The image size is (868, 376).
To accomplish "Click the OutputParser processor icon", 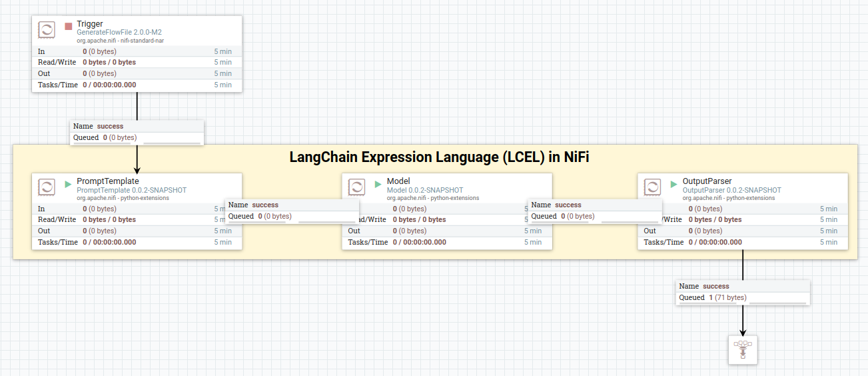I will [652, 187].
